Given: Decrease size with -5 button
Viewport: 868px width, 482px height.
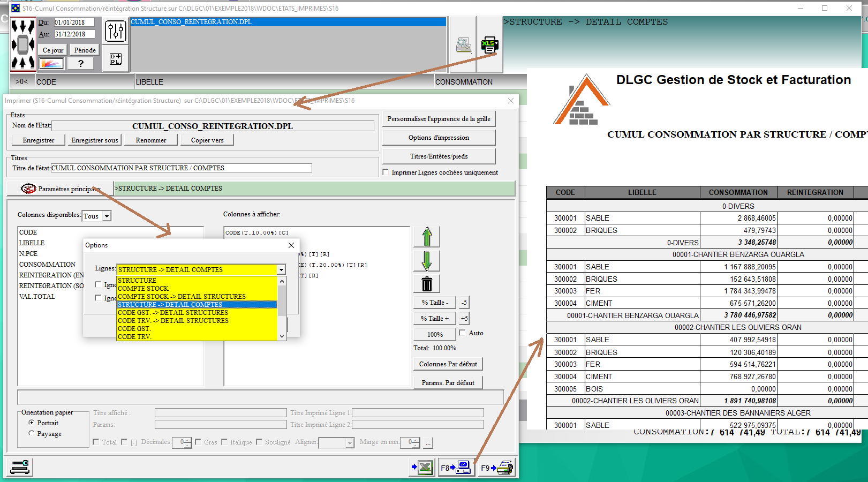Looking at the screenshot, I should 464,303.
